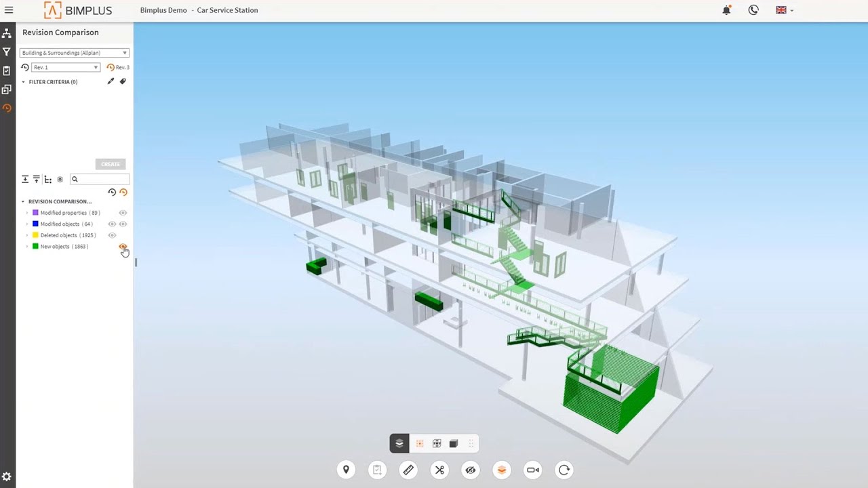Toggle new revision orange icon above list
Screen dimensions: 868x488
coord(123,192)
